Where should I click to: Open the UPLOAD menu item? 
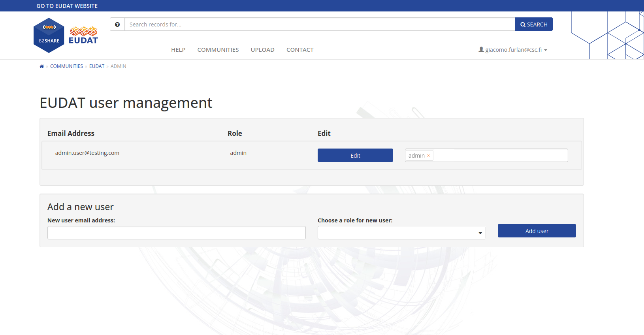(x=263, y=50)
